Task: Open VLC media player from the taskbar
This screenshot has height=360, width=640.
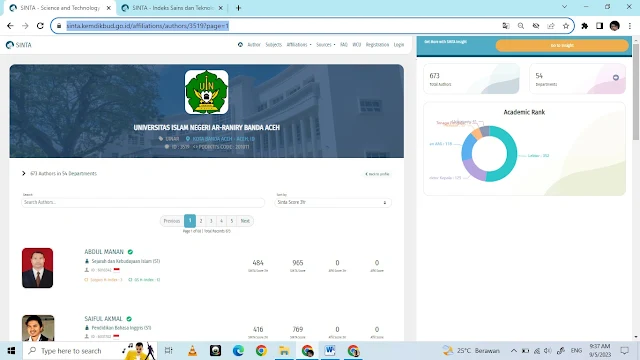Action: pyautogui.click(x=192, y=351)
